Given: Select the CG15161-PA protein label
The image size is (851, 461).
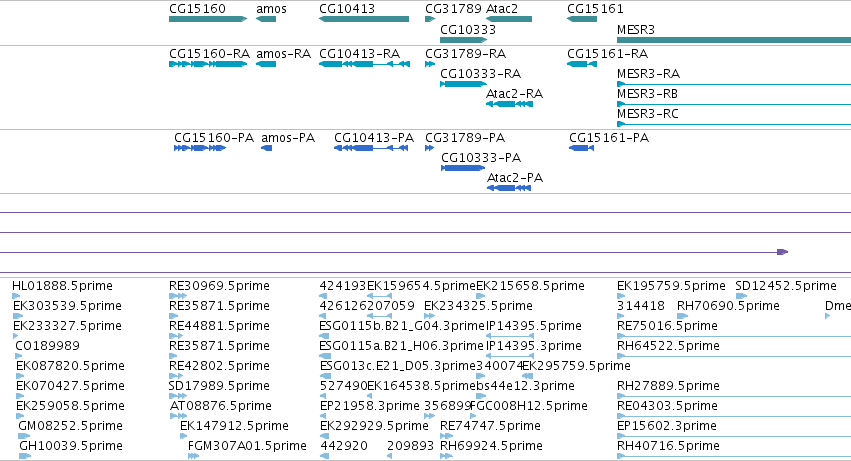Looking at the screenshot, I should pos(609,138).
